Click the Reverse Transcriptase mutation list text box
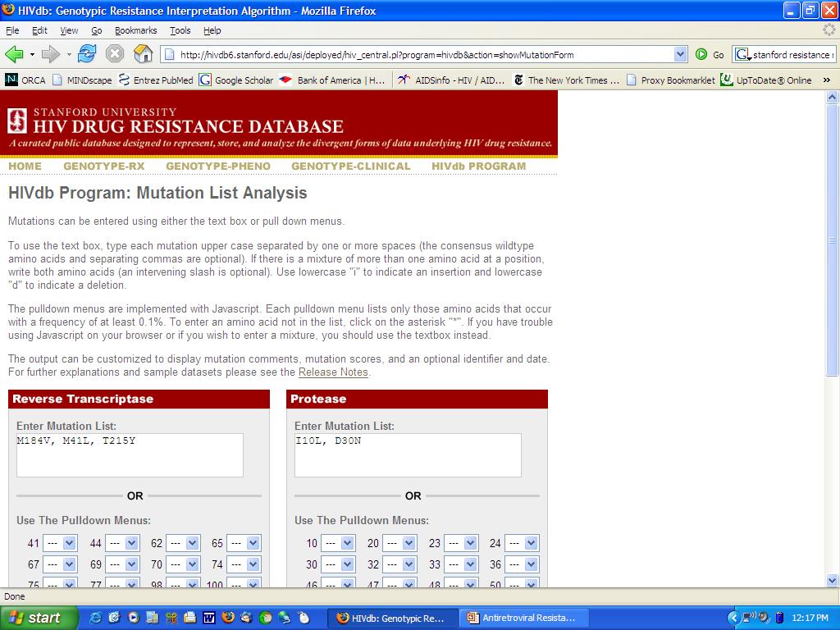The width and height of the screenshot is (840, 630). pos(130,455)
